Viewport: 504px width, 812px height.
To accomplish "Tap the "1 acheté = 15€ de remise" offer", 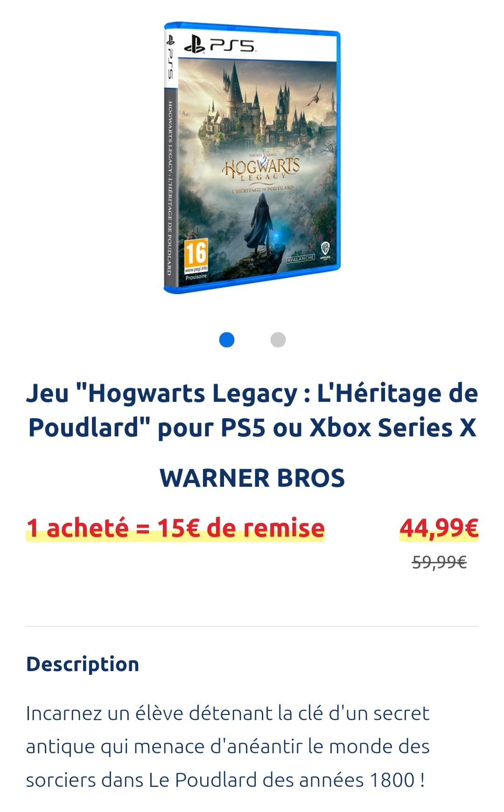I will (x=175, y=528).
